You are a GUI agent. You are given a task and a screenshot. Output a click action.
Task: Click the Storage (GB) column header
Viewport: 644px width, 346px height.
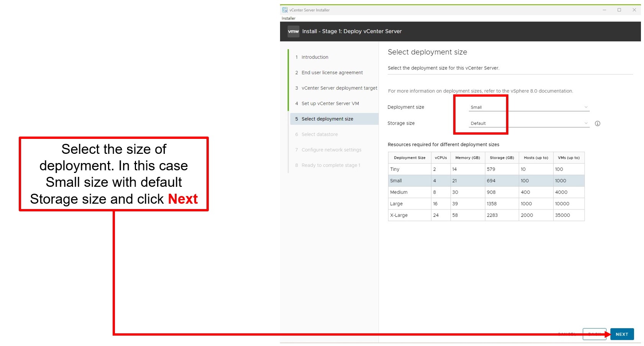coord(502,158)
